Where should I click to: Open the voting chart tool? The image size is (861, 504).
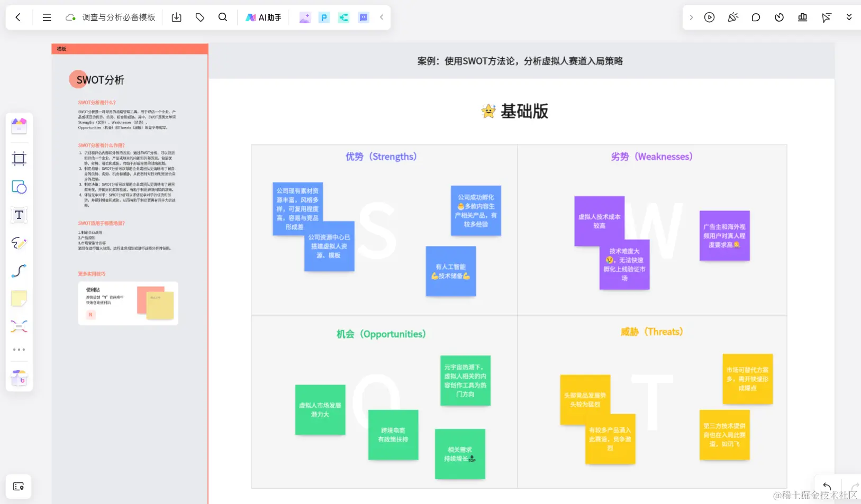[802, 17]
